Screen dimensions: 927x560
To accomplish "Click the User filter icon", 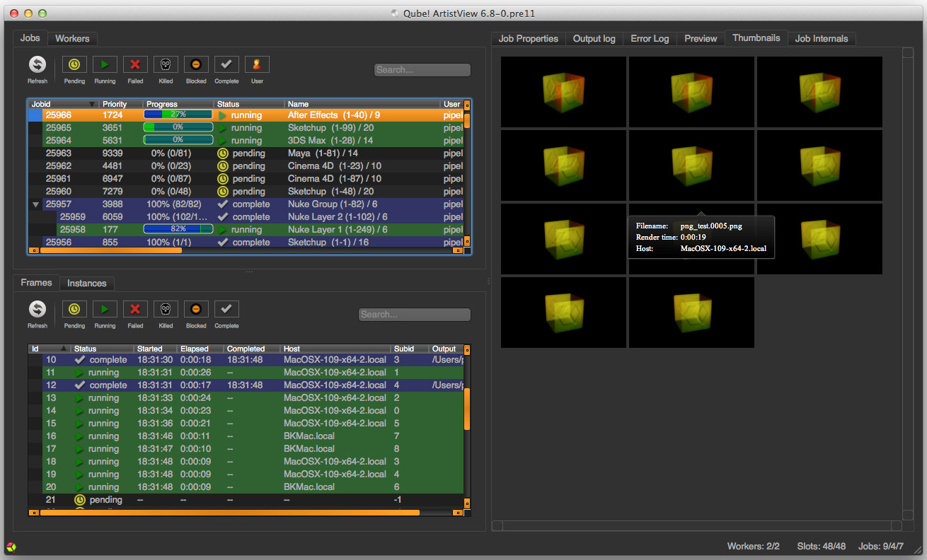I will (x=257, y=65).
